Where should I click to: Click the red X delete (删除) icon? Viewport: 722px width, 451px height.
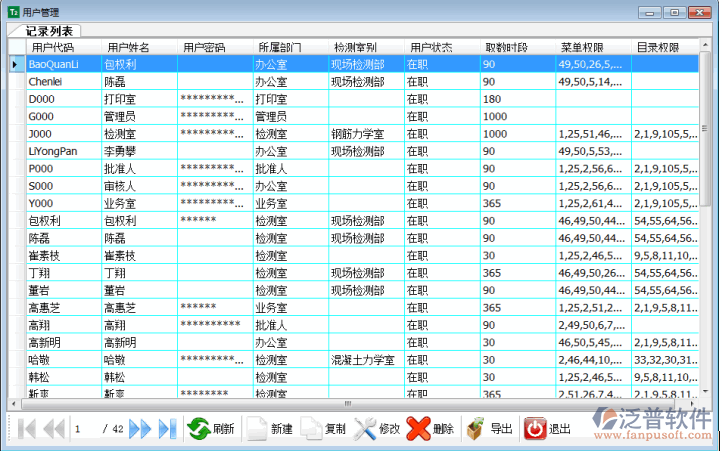(x=418, y=428)
